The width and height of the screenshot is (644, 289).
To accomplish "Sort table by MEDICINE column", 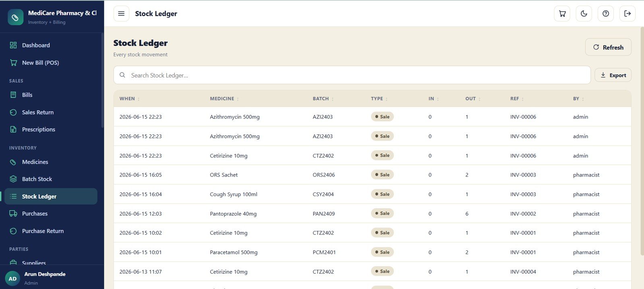I will point(224,99).
